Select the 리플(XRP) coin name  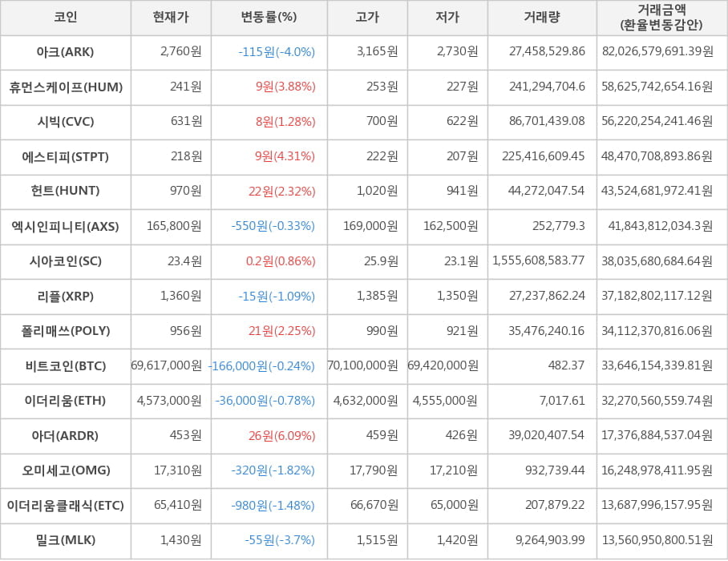coord(66,296)
